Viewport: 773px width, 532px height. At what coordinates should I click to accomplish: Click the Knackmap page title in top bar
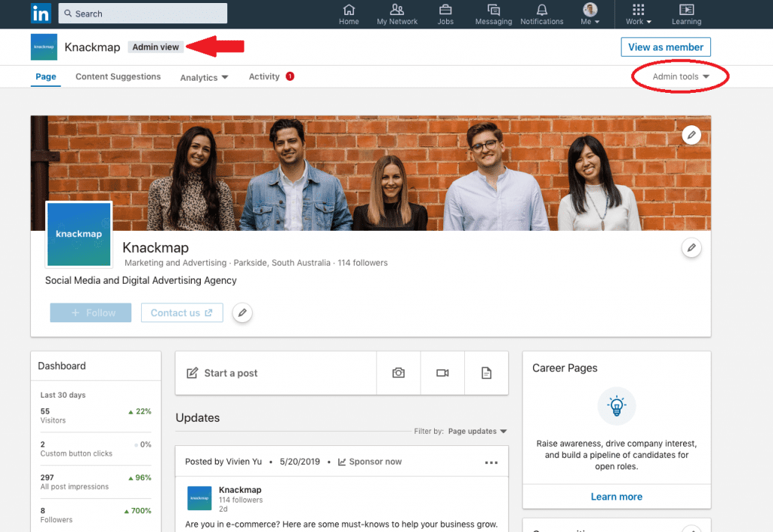coord(92,47)
